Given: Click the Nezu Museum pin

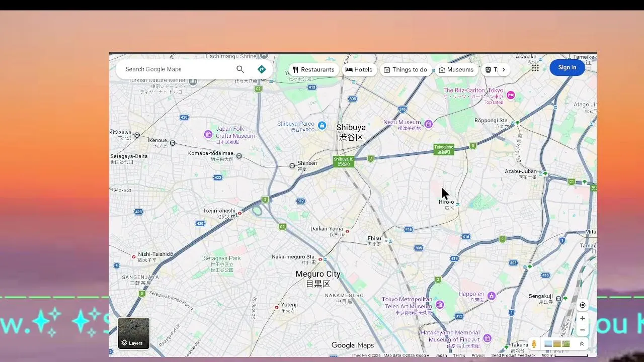Looking at the screenshot, I should click(428, 124).
